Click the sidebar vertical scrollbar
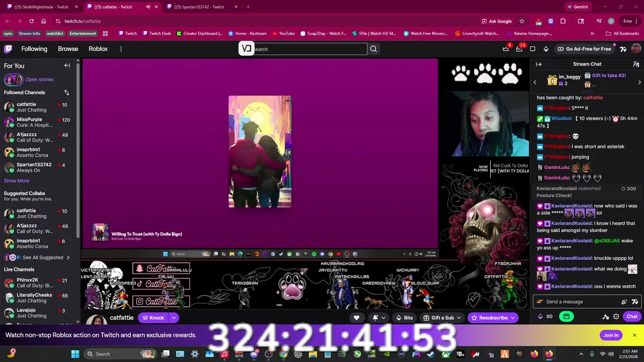 click(x=78, y=151)
